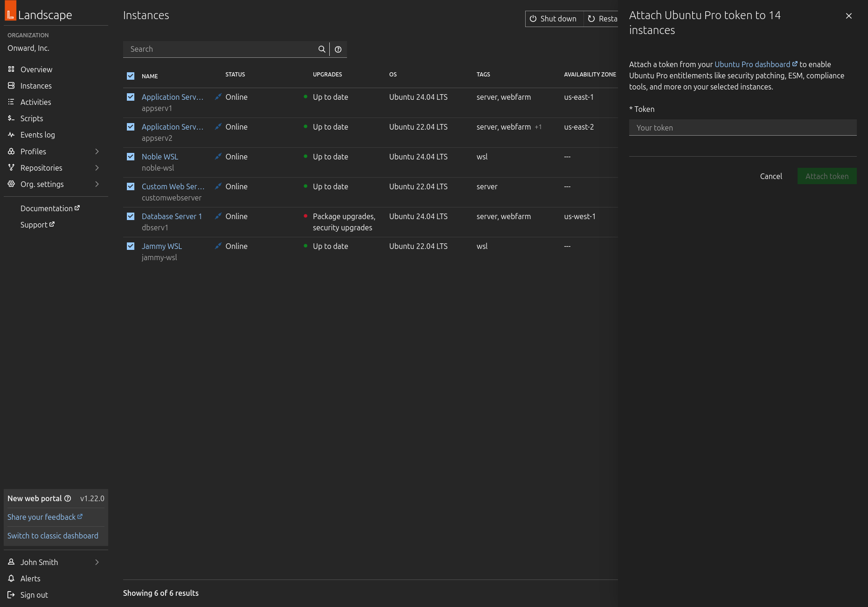The width and height of the screenshot is (868, 607).
Task: Expand the Profiles submenu chevron
Action: 97,152
